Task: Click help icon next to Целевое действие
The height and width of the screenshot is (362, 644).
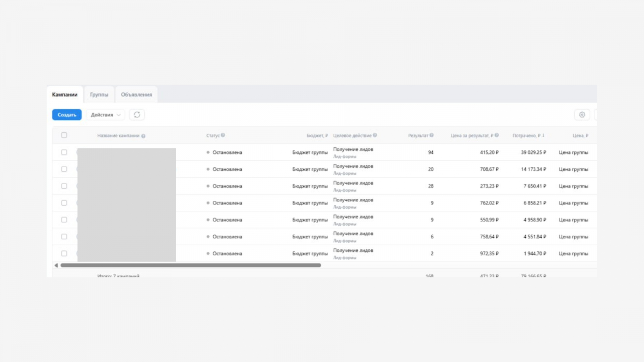Action: click(375, 135)
